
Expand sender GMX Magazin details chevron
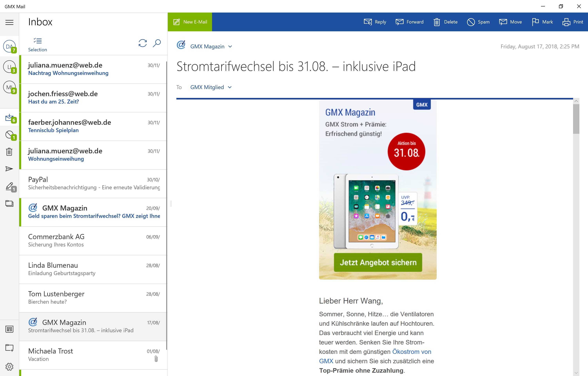[x=230, y=47]
